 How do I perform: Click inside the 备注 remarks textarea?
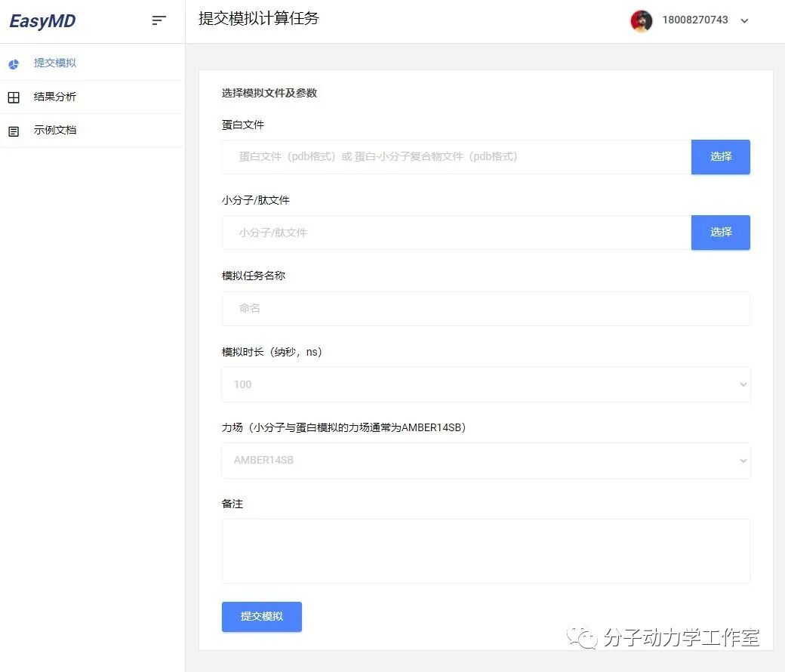pyautogui.click(x=485, y=550)
